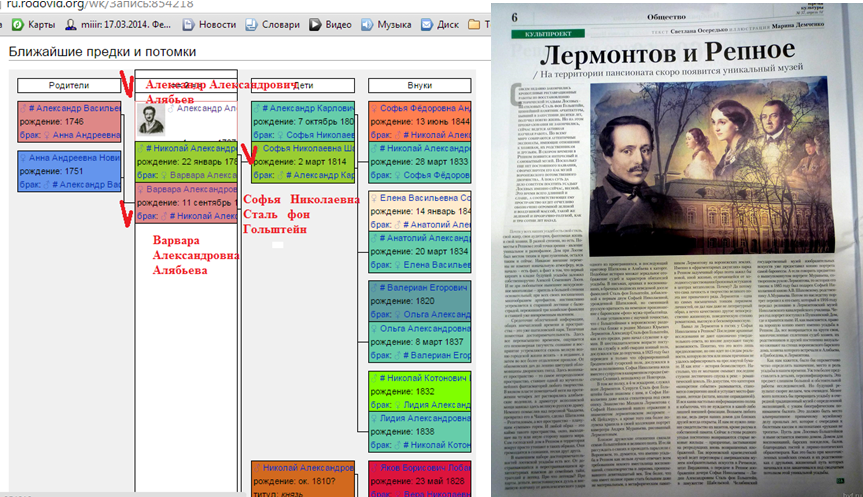Click the gender symbol before Валериан Егорович
This screenshot has height=497, width=863.
[374, 288]
